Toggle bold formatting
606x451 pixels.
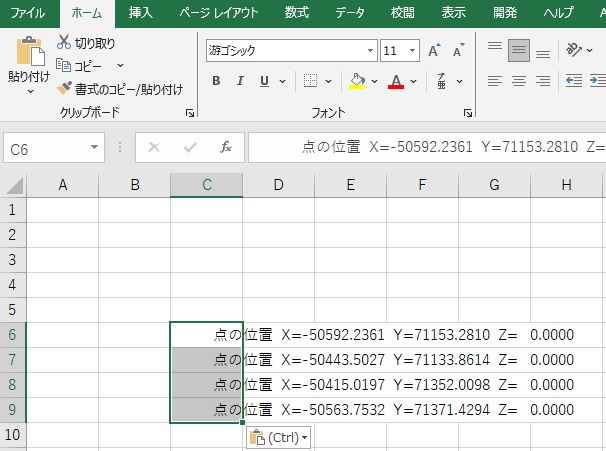tap(216, 81)
